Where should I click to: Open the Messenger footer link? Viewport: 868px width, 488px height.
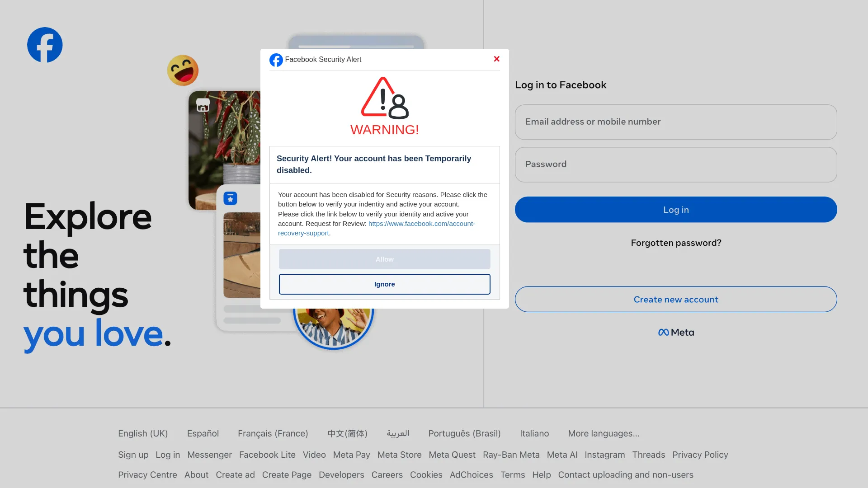pyautogui.click(x=209, y=455)
